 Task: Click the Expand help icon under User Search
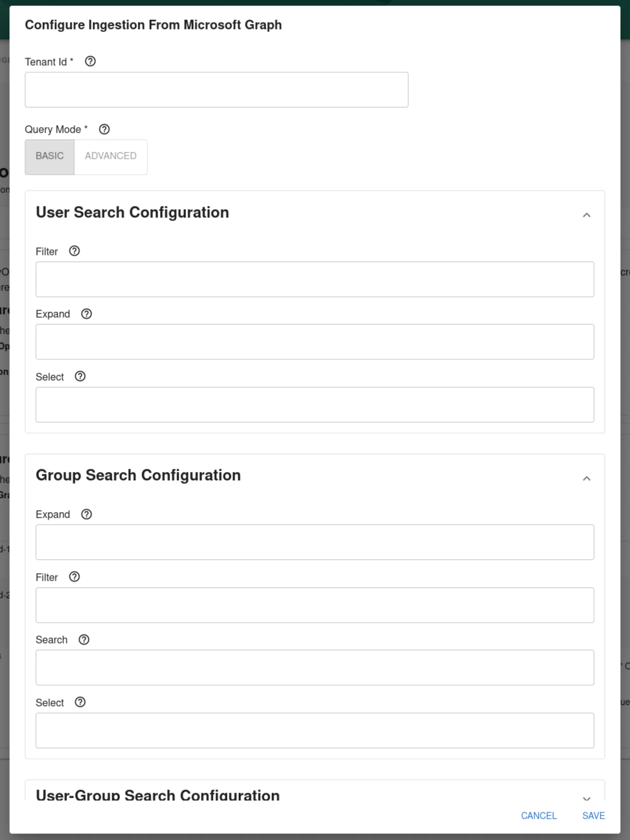(86, 314)
